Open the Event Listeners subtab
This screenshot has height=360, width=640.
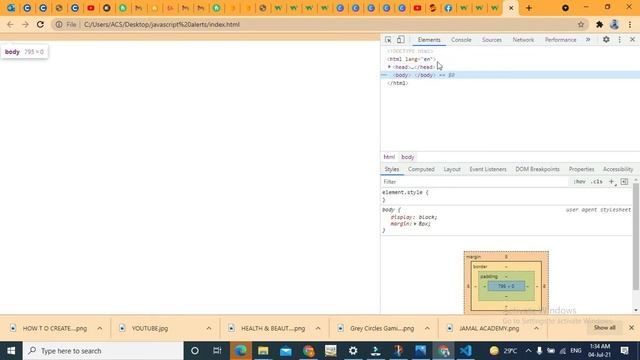pos(488,169)
